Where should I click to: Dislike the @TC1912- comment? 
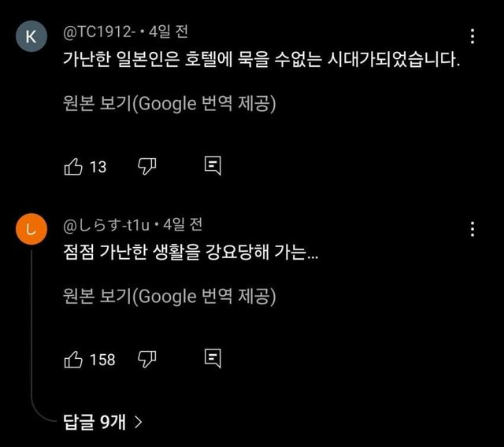point(147,166)
